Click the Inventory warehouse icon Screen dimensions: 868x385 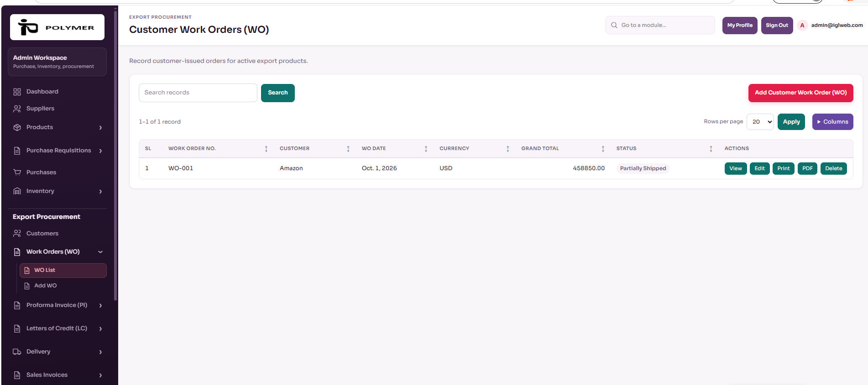(17, 191)
